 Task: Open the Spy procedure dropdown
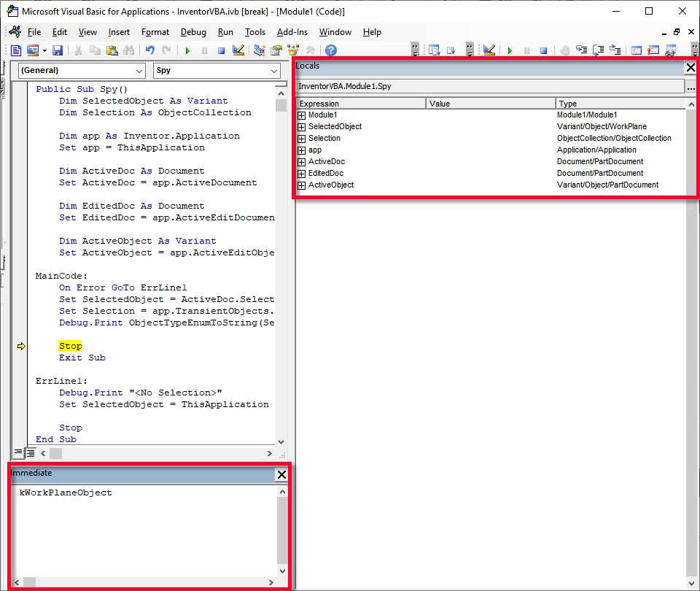point(273,71)
